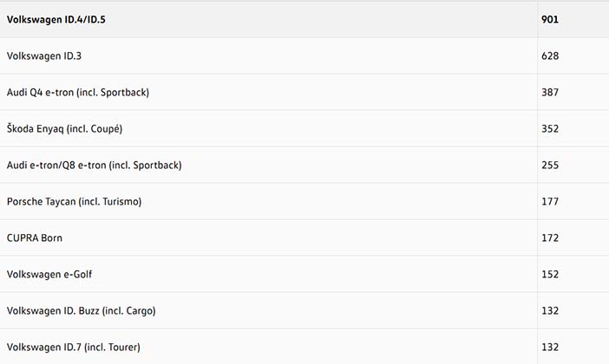Select the 255 value cell
Image resolution: width=609 pixels, height=364 pixels.
[549, 165]
